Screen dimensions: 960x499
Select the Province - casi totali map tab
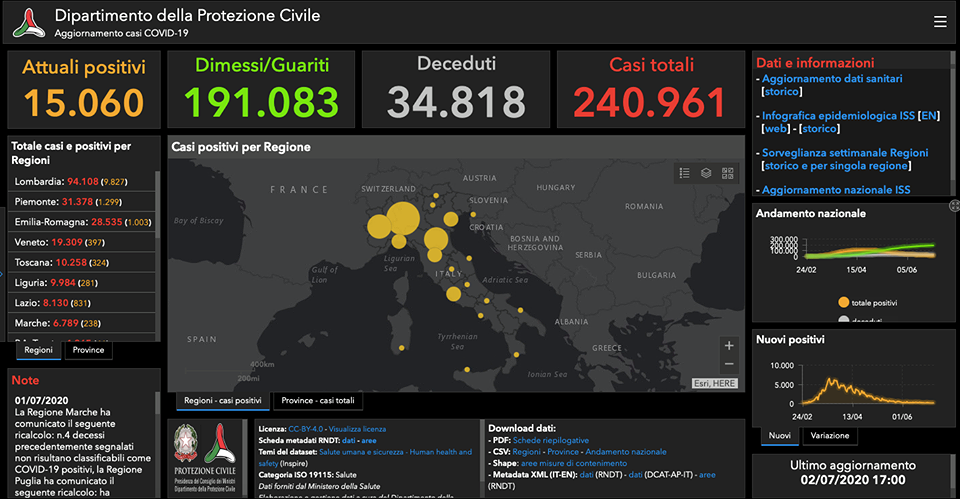pyautogui.click(x=318, y=401)
